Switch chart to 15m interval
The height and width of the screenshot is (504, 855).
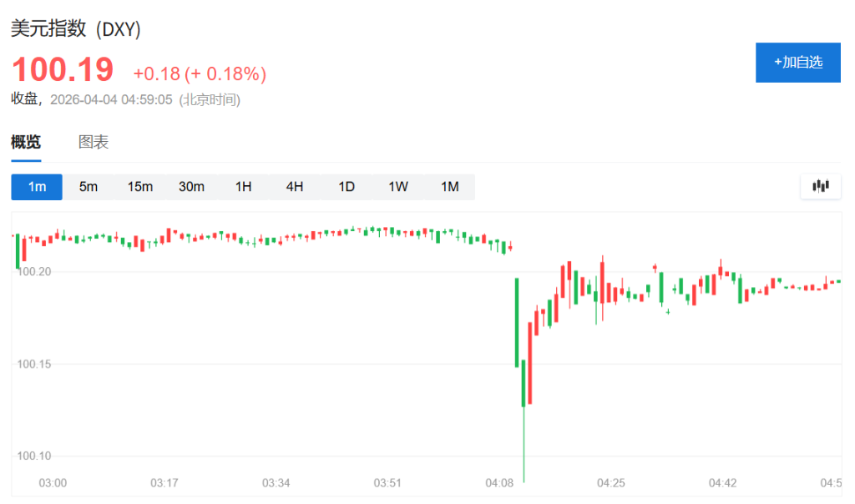click(x=140, y=187)
